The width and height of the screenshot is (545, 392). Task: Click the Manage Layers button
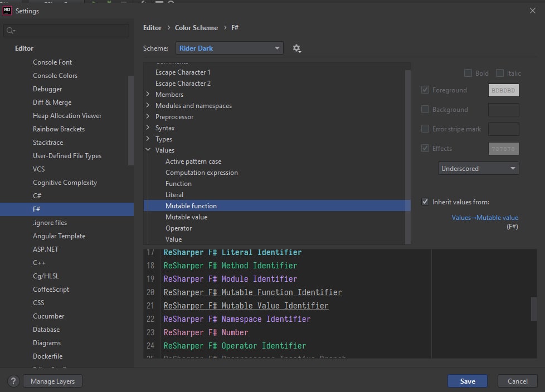click(x=52, y=381)
